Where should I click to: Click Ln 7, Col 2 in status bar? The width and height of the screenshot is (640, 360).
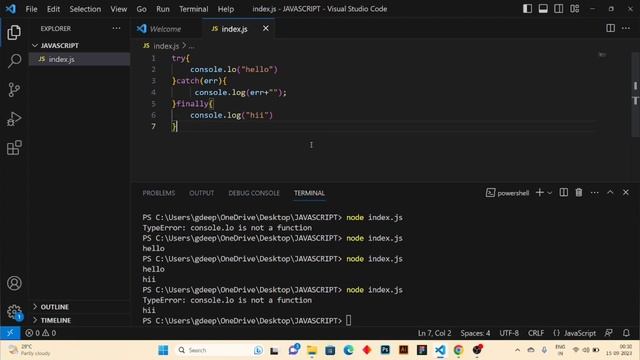pyautogui.click(x=434, y=333)
